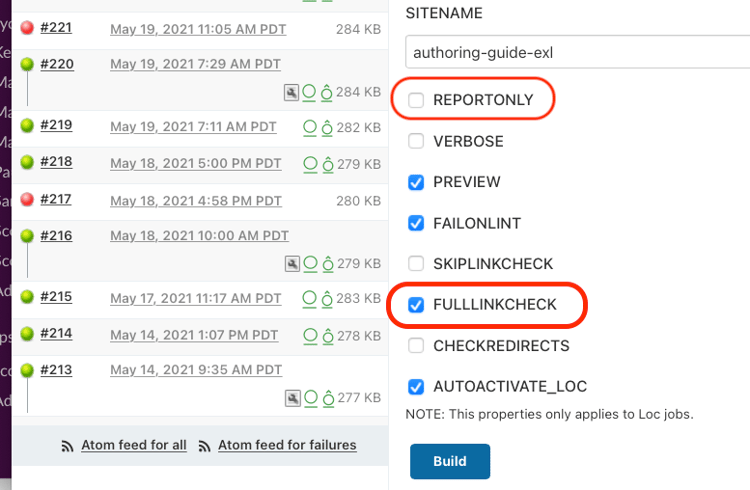Click green status ball for build #220
The image size is (750, 490).
(x=27, y=64)
